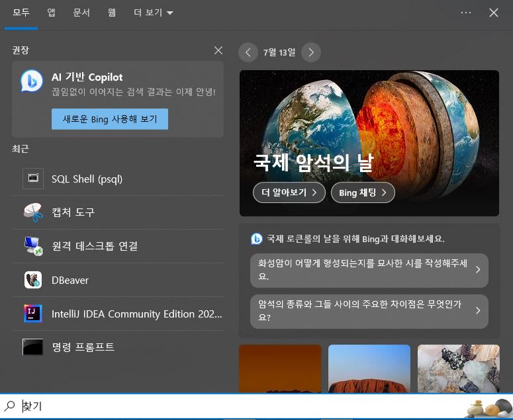Click the 명령 프롬프트 label
Viewport: 513px width, 420px height.
[83, 347]
